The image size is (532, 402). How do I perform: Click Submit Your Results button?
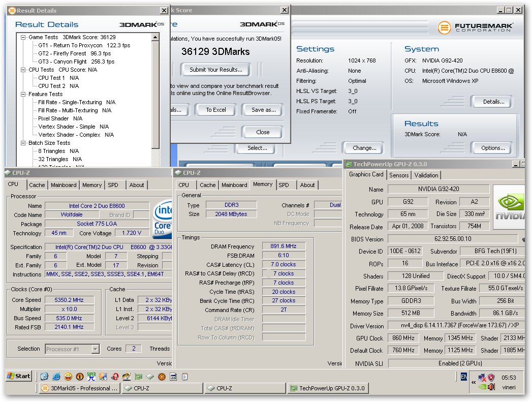coord(216,70)
